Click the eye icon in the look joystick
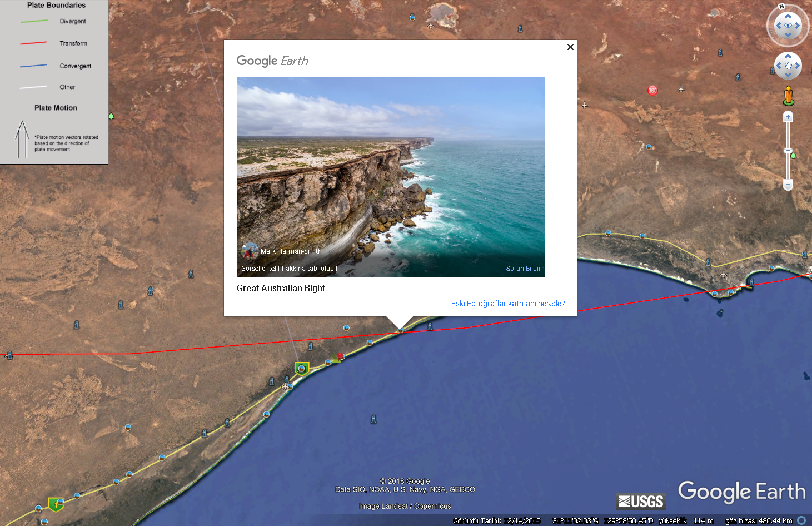 pyautogui.click(x=788, y=26)
